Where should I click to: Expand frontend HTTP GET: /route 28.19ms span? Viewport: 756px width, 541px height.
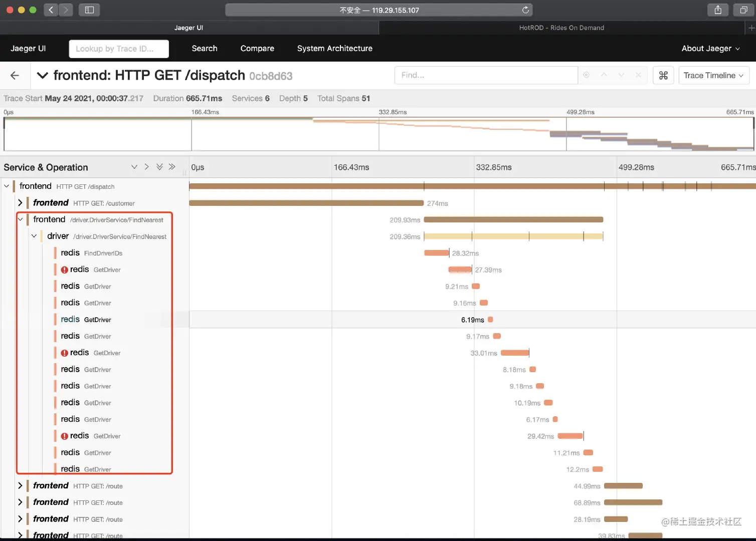coord(20,519)
